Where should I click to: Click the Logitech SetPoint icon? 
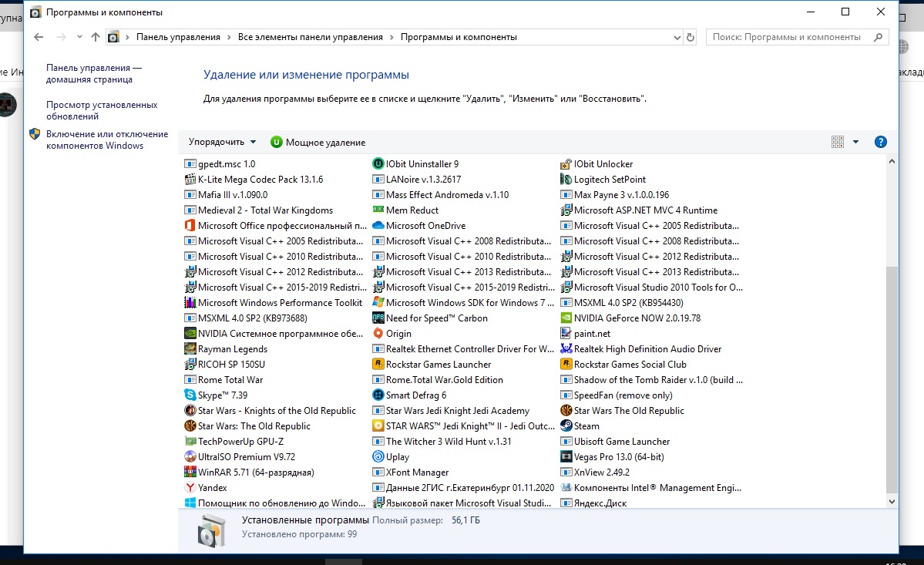[566, 179]
